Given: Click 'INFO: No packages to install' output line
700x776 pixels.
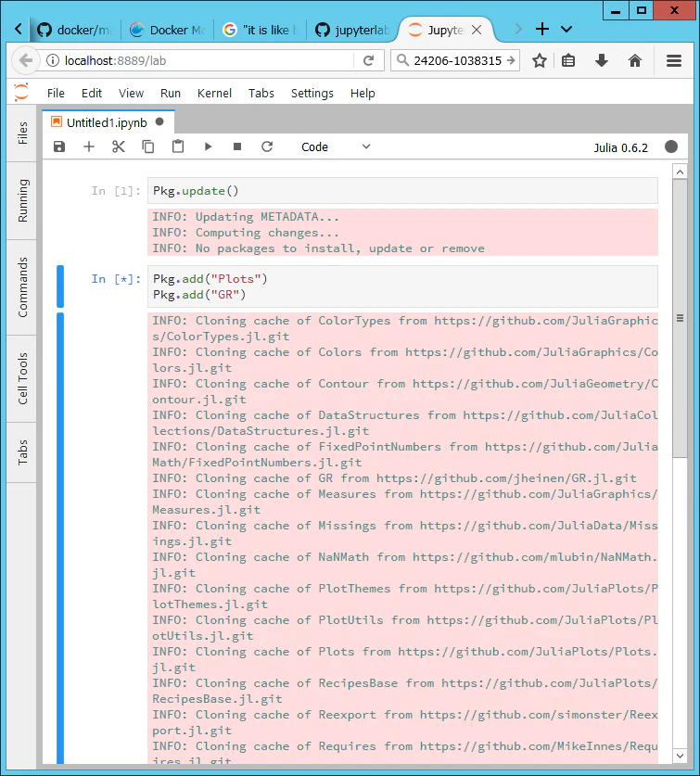Looking at the screenshot, I should 318,248.
